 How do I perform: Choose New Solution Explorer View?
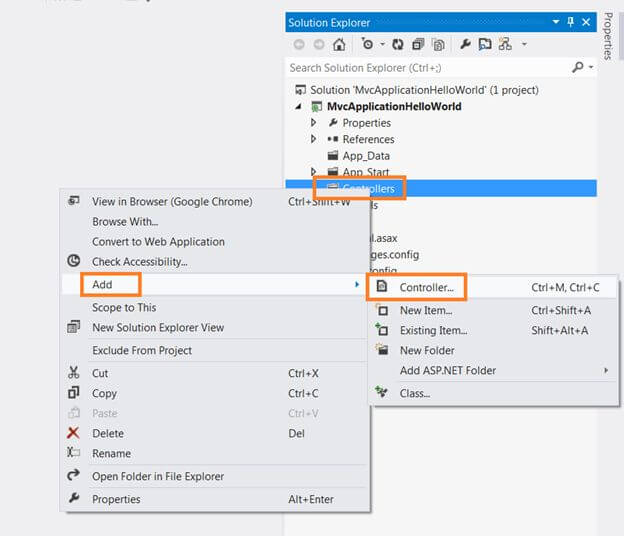click(x=216, y=327)
